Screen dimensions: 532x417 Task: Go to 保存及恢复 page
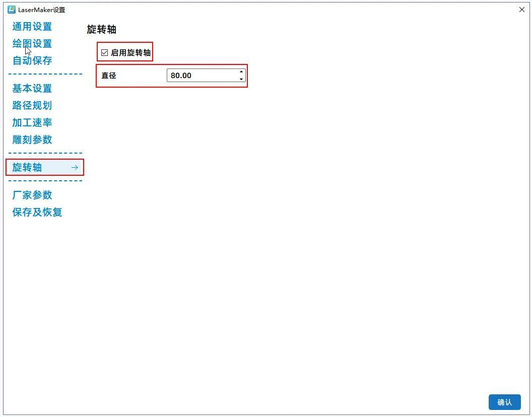[37, 213]
